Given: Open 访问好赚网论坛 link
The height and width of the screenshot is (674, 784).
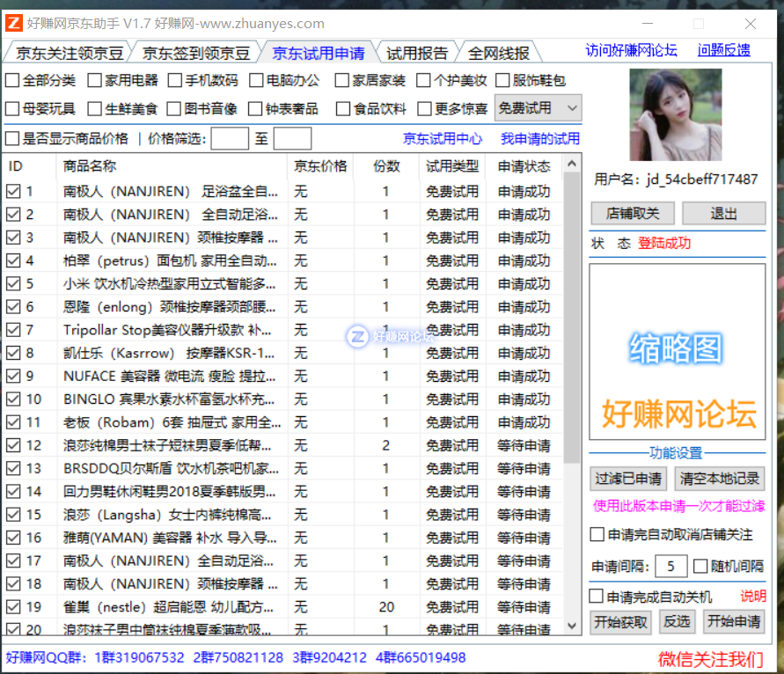Looking at the screenshot, I should (631, 50).
